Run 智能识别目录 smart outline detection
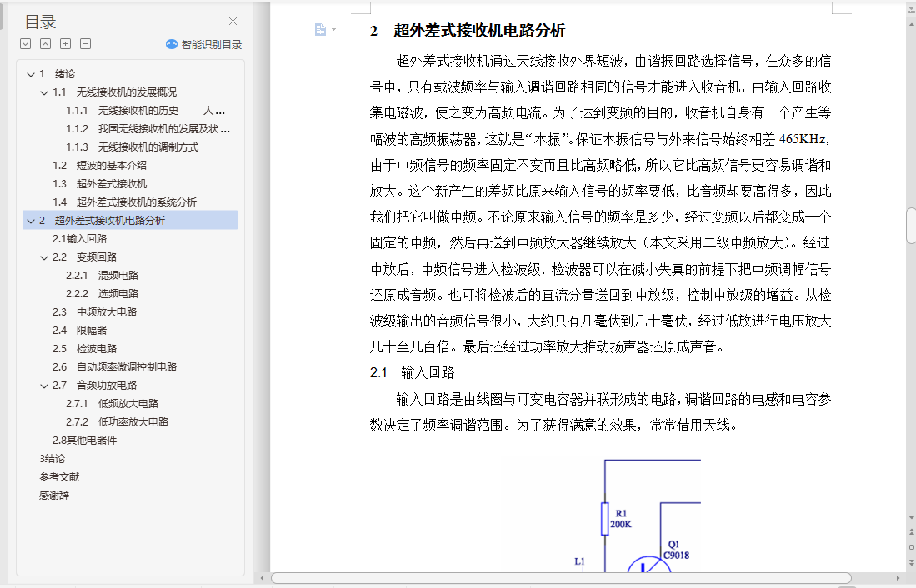Screen dimensions: 916x588 click(x=204, y=44)
